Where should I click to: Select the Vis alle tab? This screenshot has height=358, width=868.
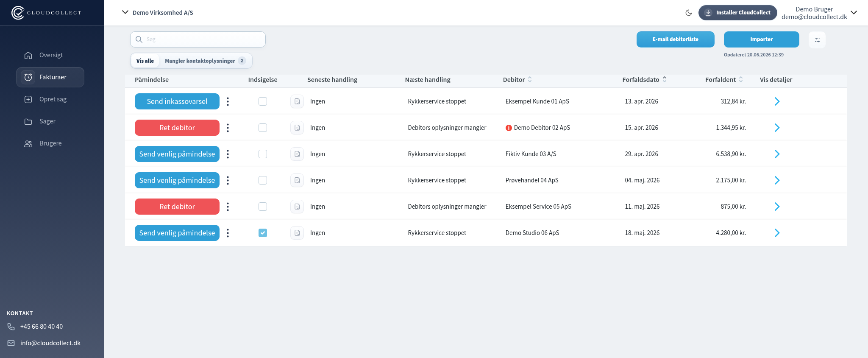click(x=145, y=61)
